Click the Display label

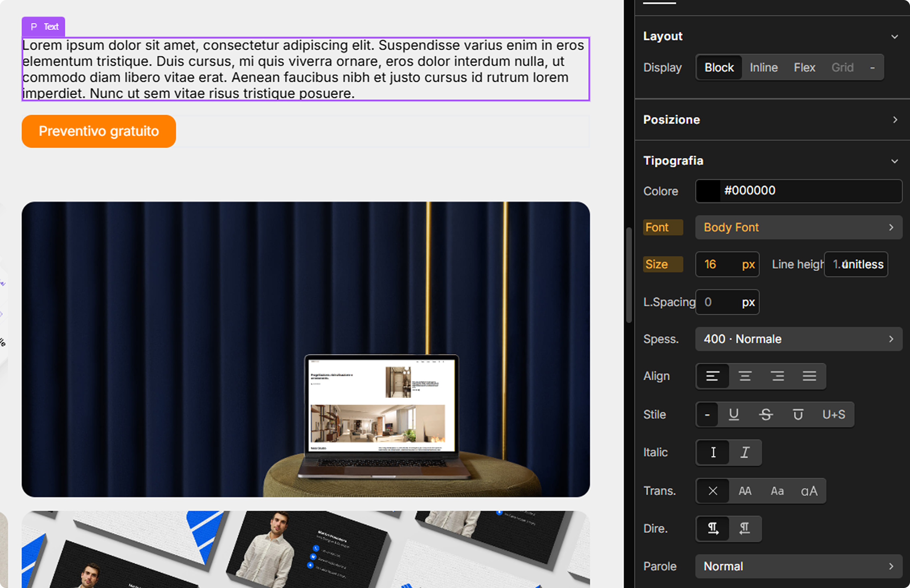(x=662, y=67)
